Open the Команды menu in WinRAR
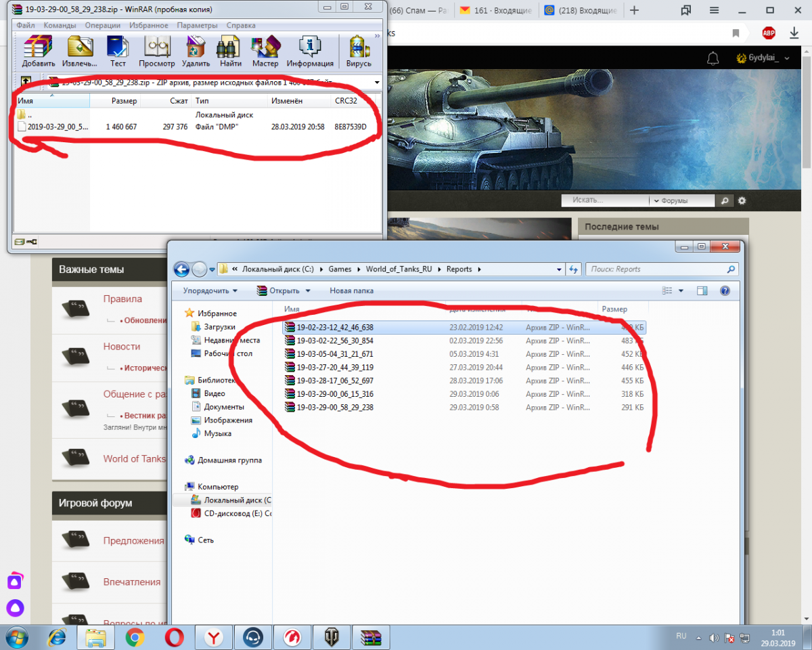Image resolution: width=812 pixels, height=650 pixels. tap(60, 25)
